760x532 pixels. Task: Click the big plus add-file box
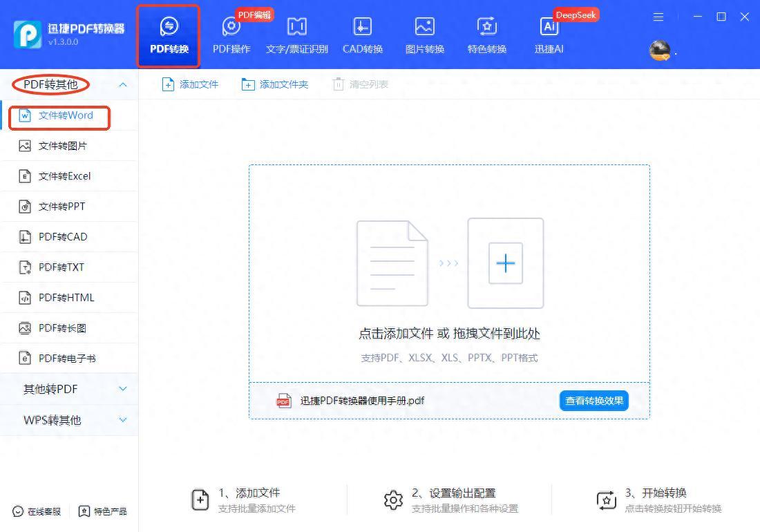pyautogui.click(x=505, y=263)
